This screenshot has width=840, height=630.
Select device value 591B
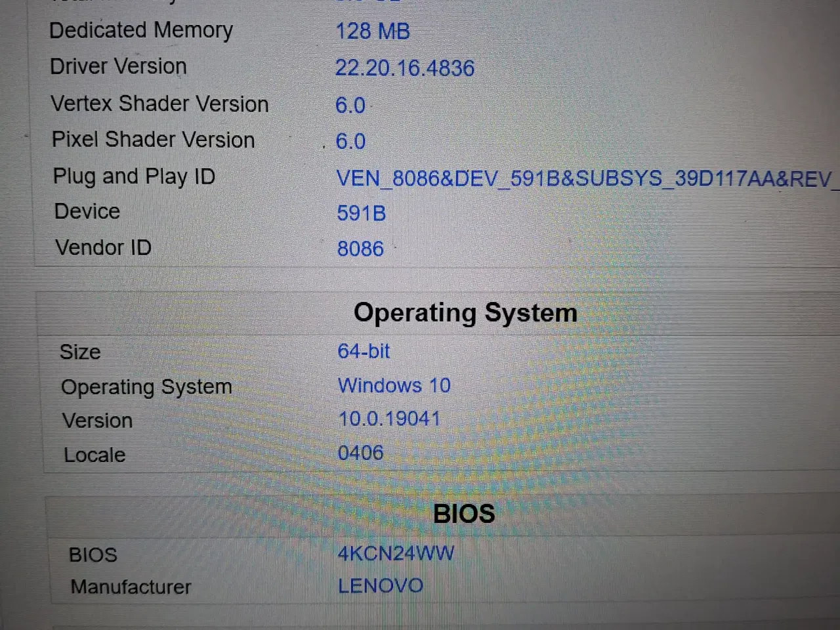tap(362, 213)
